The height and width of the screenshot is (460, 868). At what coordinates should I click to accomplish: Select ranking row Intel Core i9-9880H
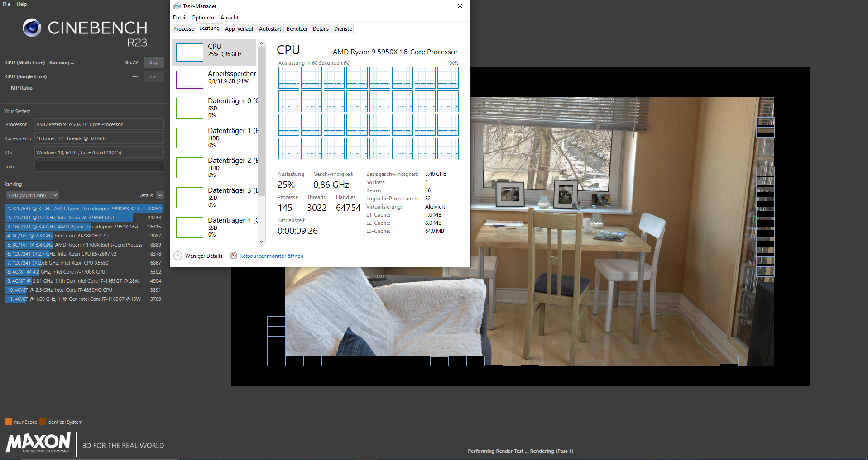point(84,236)
